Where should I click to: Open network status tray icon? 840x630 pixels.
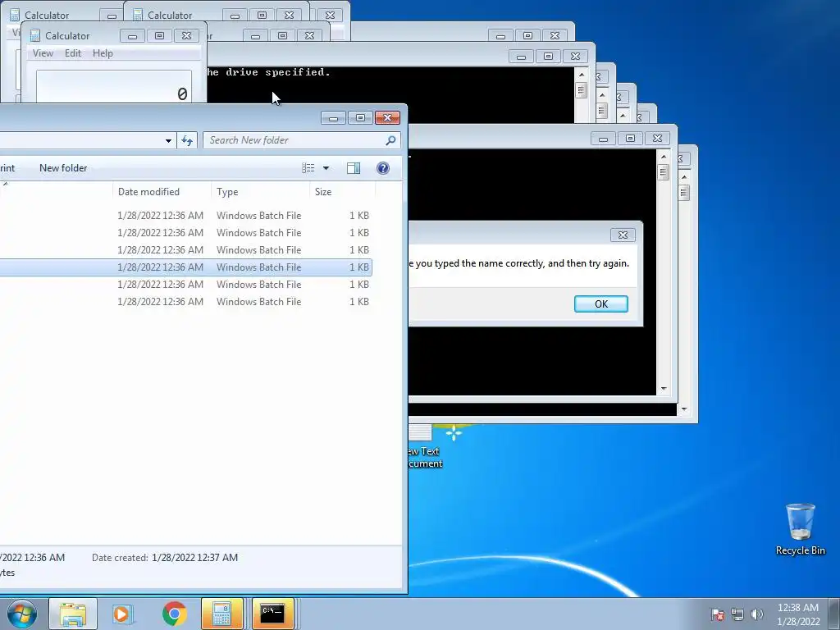coord(737,614)
